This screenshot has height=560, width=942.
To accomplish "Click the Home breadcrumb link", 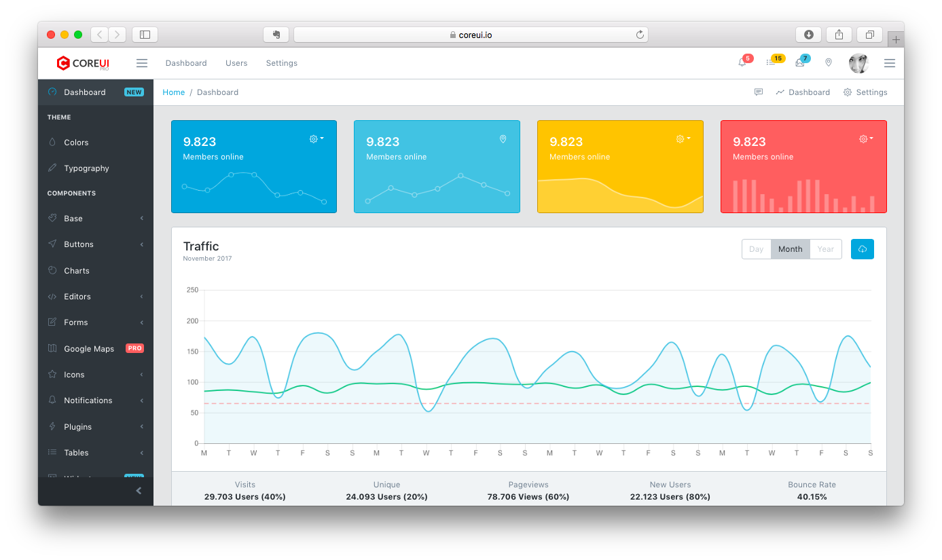I will (x=173, y=92).
